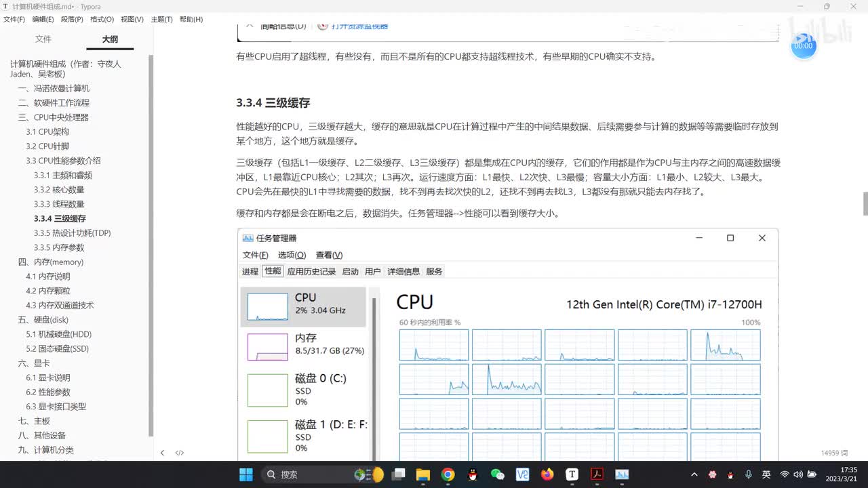The height and width of the screenshot is (488, 868).
Task: Select the highlighted outline item 3.3.4 三级缓存
Action: pos(60,218)
